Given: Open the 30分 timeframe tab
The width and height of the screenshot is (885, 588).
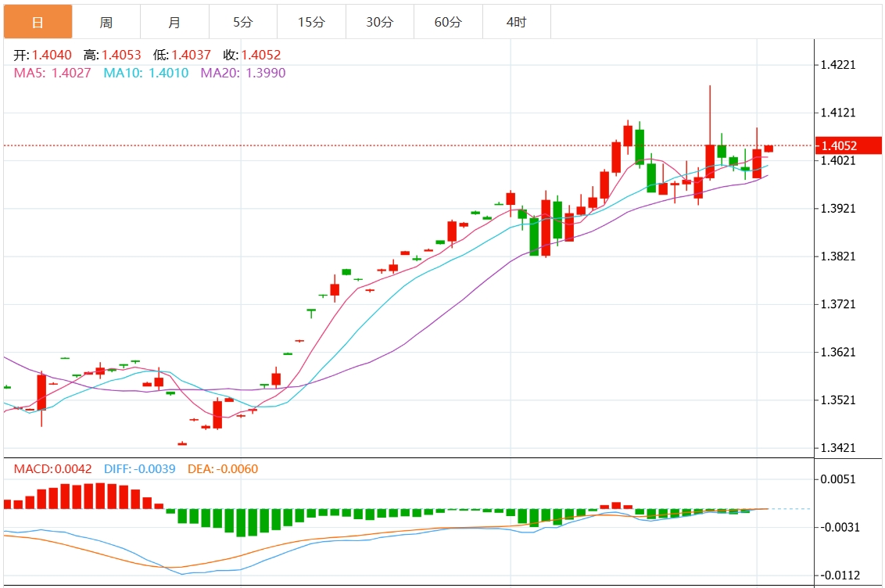Looking at the screenshot, I should pos(380,22).
